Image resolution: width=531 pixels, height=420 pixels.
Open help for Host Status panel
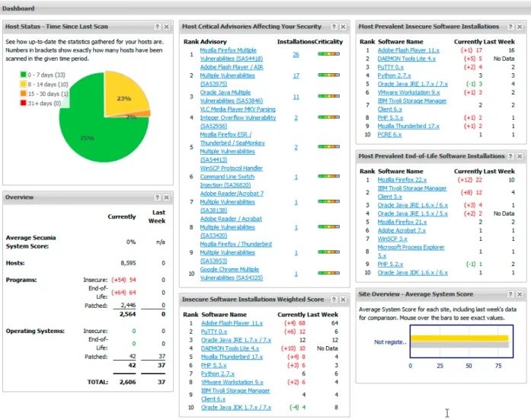point(157,27)
